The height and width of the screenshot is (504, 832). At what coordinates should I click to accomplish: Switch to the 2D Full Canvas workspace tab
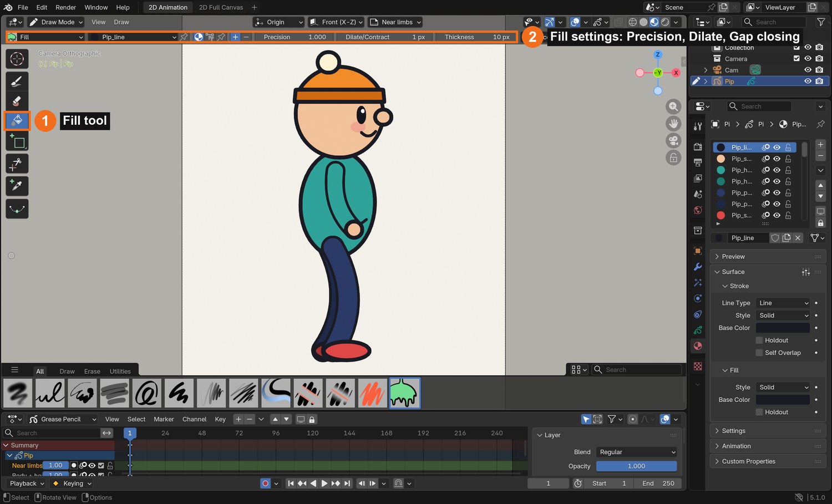coord(221,7)
